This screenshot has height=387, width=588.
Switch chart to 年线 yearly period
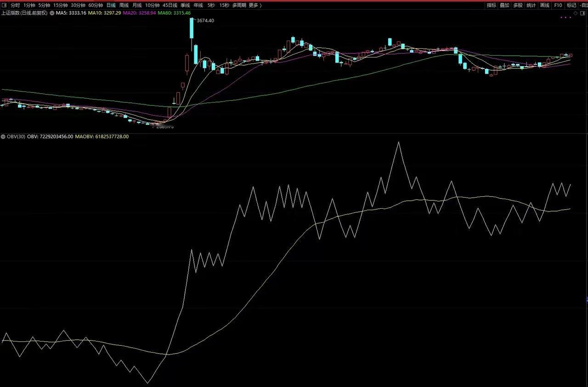pyautogui.click(x=198, y=5)
